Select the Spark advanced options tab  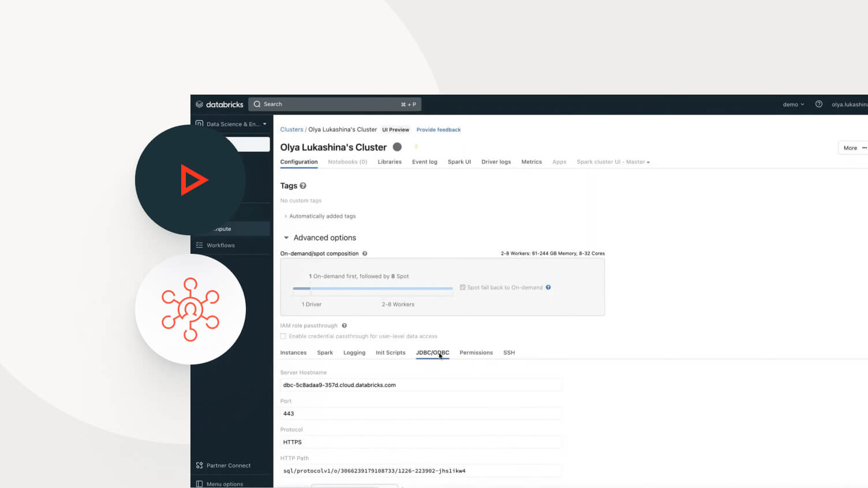(325, 352)
